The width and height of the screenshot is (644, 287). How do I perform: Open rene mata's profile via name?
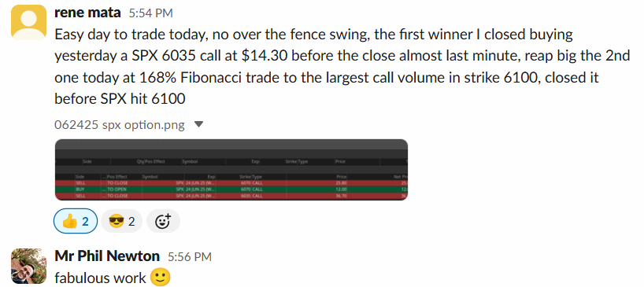[x=87, y=13]
